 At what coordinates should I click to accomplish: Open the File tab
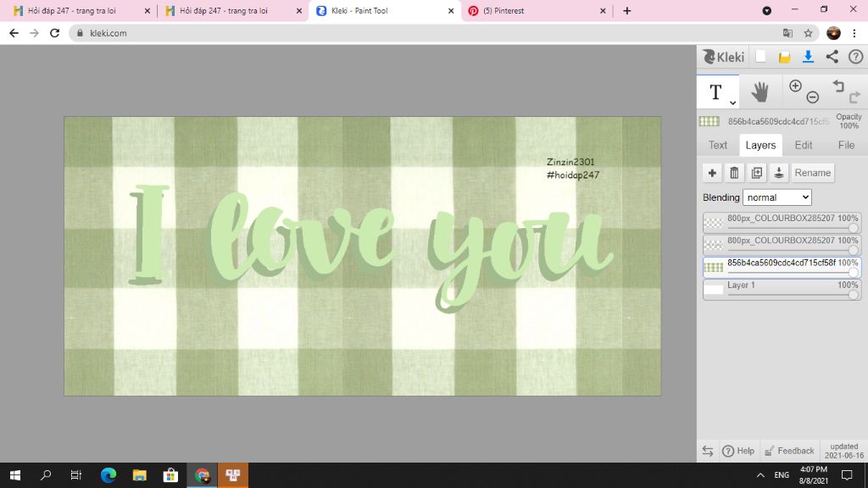(846, 145)
